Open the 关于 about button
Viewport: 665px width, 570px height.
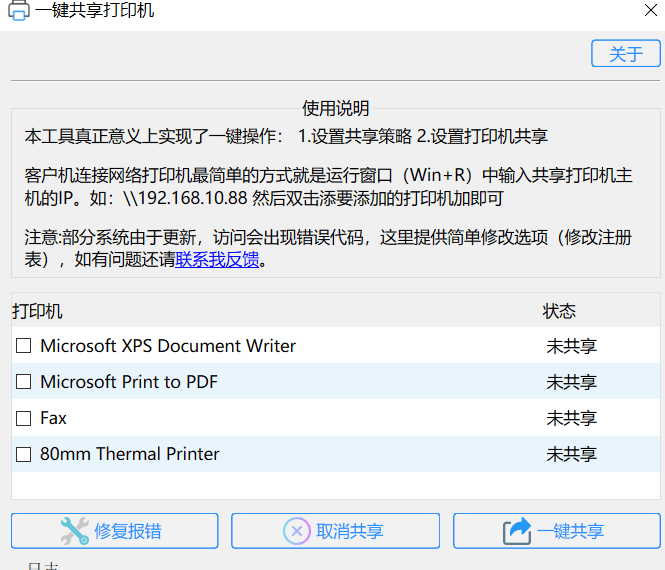[626, 53]
